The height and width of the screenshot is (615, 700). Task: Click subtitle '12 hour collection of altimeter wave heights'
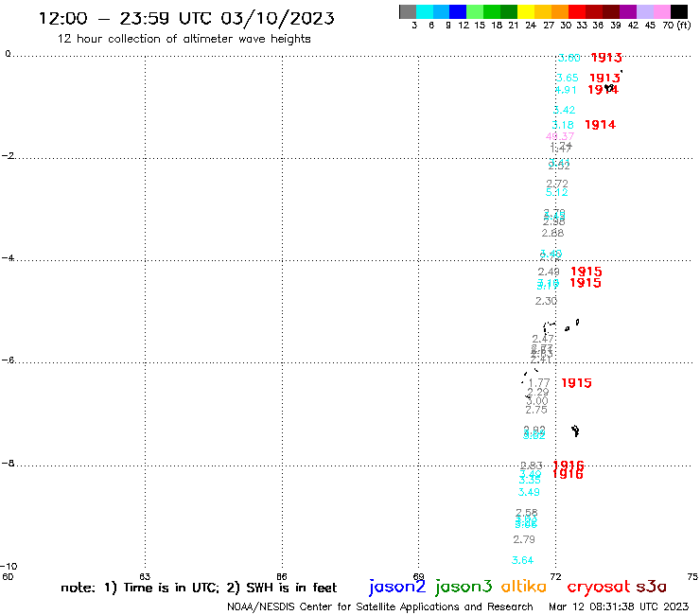(x=184, y=39)
